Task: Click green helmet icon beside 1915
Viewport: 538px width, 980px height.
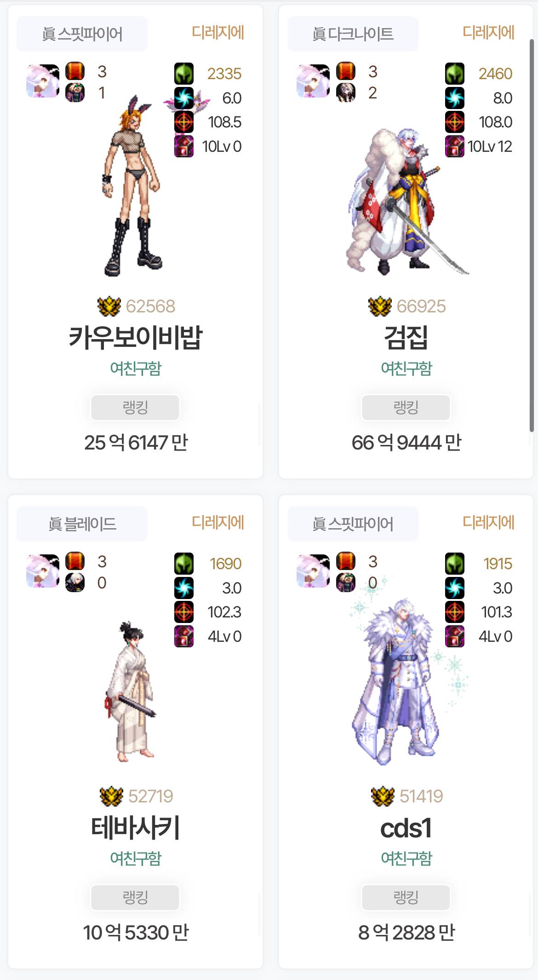Action: (455, 564)
